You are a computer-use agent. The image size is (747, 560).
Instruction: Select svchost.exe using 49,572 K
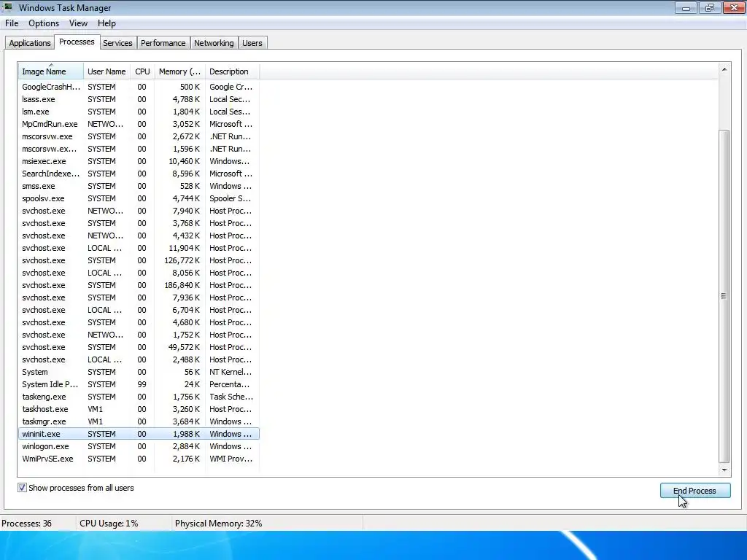(139, 346)
